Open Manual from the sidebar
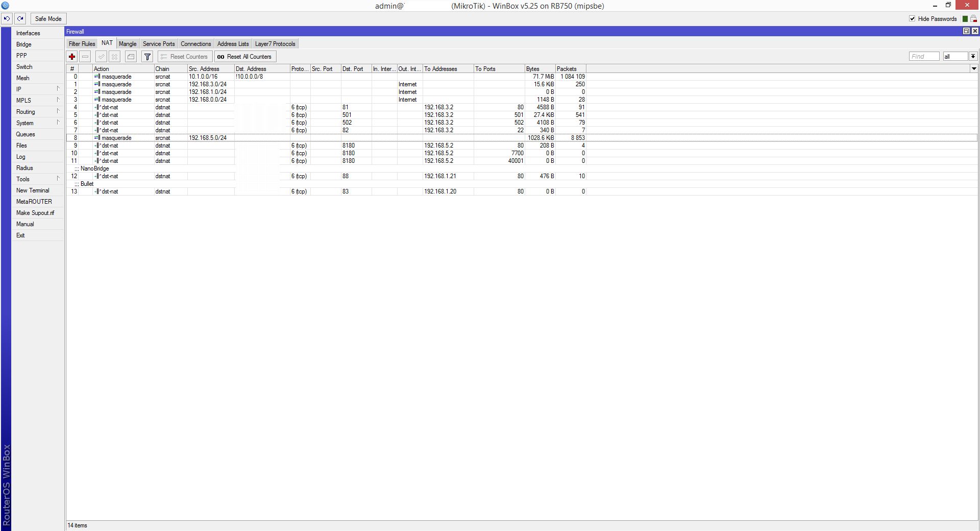980x531 pixels. tap(38, 224)
